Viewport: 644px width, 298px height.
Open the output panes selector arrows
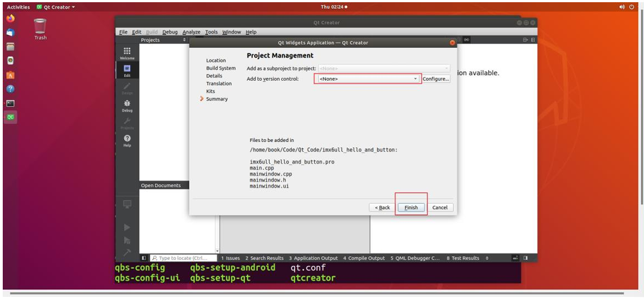click(x=487, y=258)
